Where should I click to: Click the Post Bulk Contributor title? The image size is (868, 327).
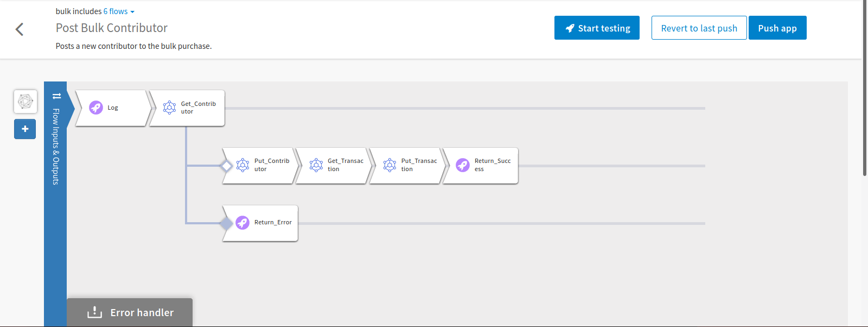coord(112,28)
